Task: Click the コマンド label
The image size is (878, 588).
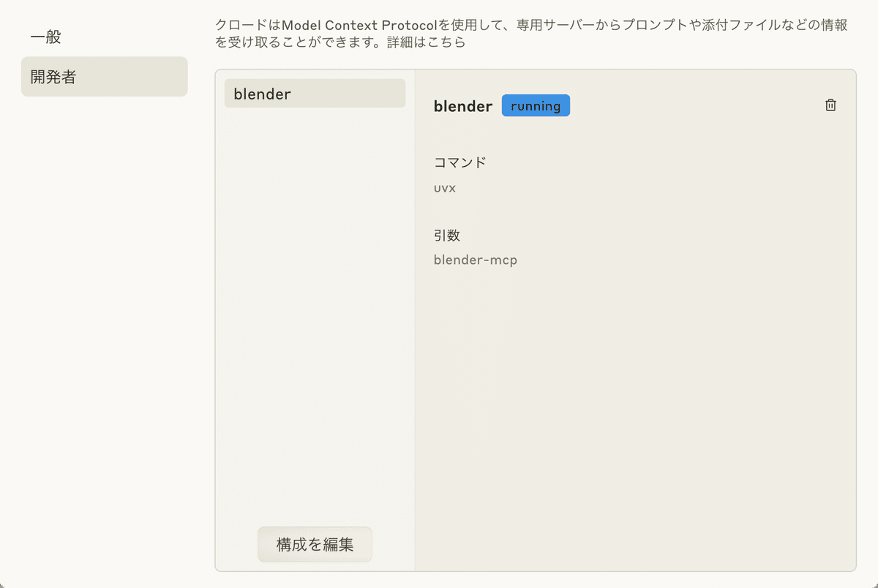Action: 459,162
